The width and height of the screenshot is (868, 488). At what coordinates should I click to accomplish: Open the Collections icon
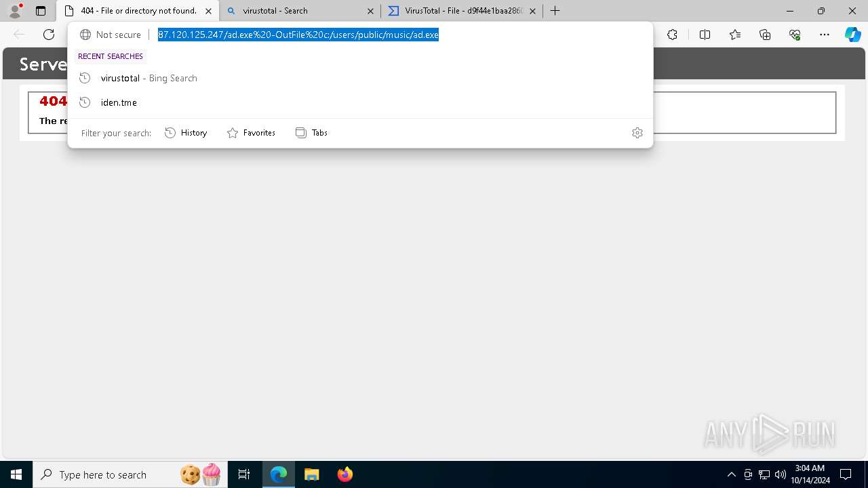point(765,35)
